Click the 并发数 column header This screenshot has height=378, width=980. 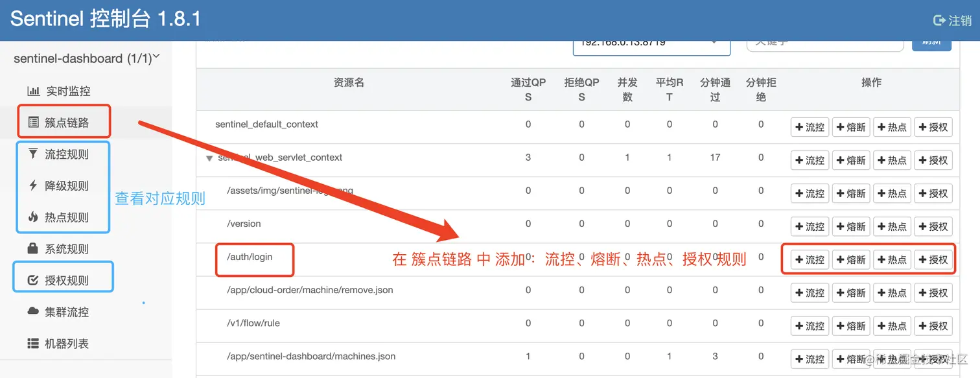[627, 89]
